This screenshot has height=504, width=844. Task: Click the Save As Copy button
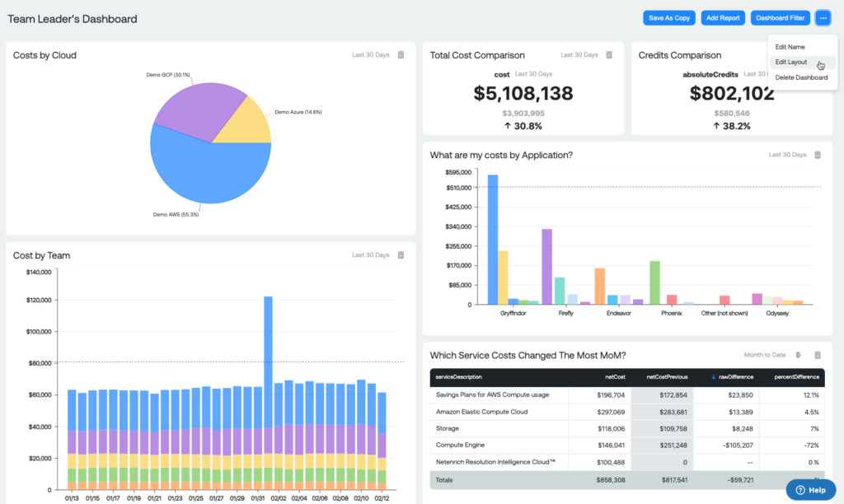pyautogui.click(x=669, y=18)
